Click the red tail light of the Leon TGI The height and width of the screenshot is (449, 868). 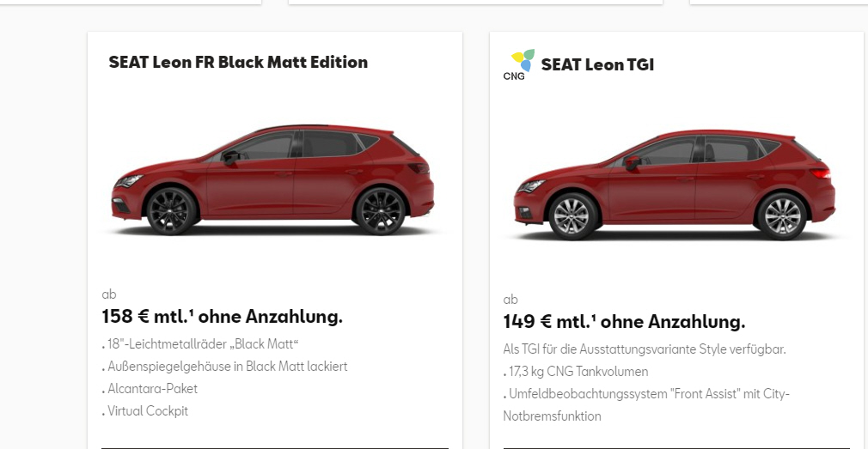coord(820,173)
